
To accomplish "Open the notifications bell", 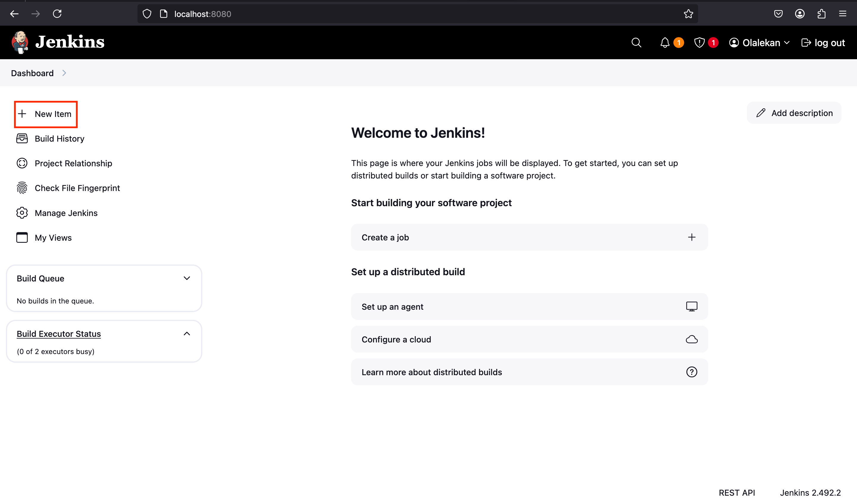I will pos(665,43).
